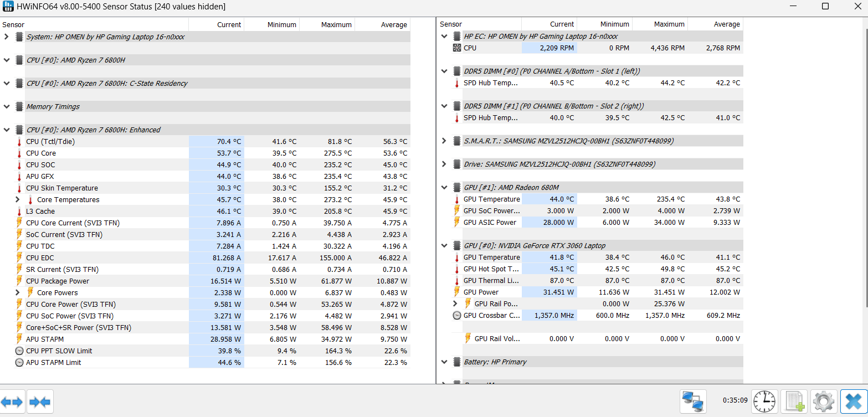Click chip icon of Battery: HP Primary
The height and width of the screenshot is (417, 868).
point(457,362)
